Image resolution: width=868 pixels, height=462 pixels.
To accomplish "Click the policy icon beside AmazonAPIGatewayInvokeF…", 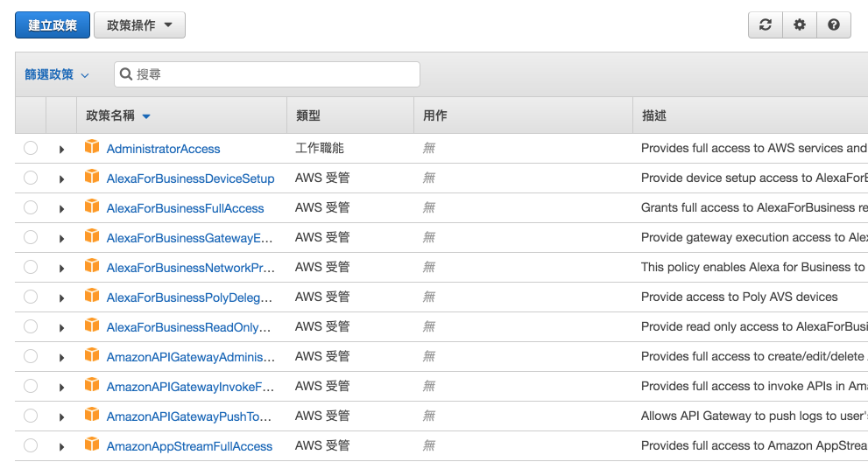I will pos(92,385).
